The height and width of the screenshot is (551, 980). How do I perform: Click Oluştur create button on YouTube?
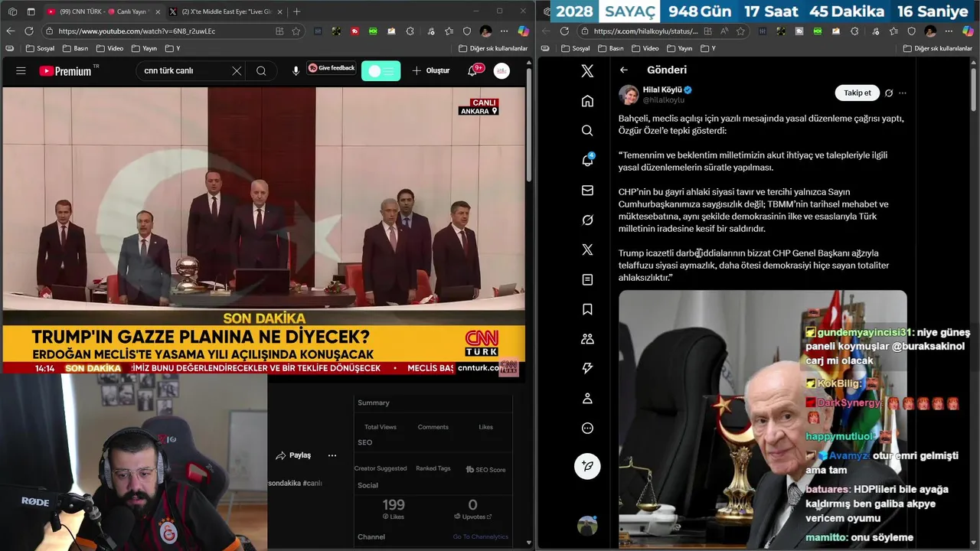(x=431, y=70)
